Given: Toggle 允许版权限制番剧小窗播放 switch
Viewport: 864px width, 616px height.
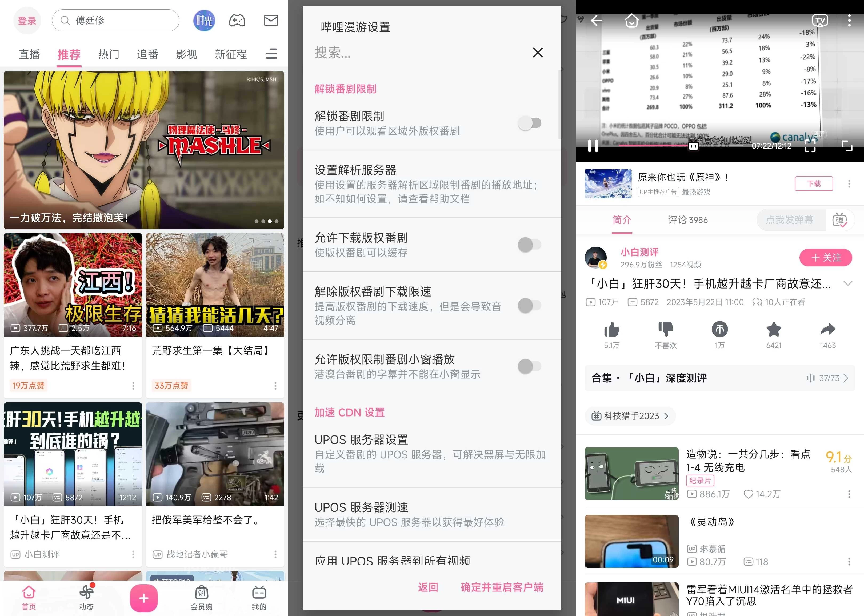Looking at the screenshot, I should tap(530, 366).
